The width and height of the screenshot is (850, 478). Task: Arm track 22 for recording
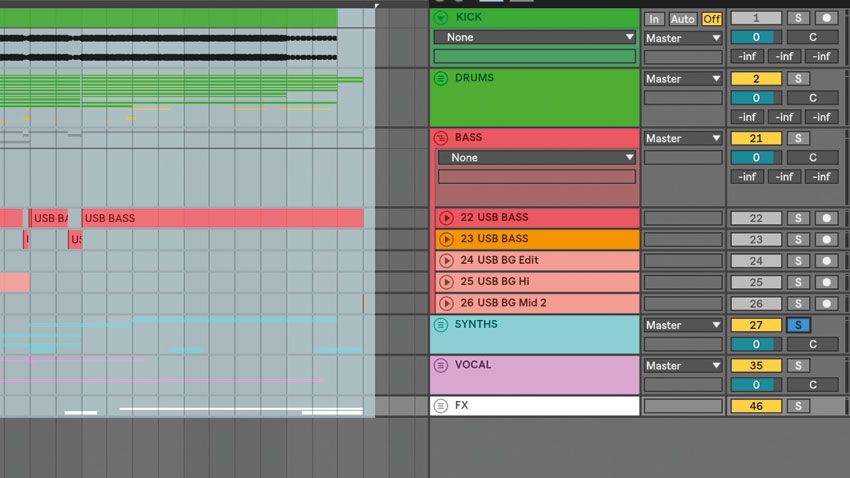click(826, 218)
